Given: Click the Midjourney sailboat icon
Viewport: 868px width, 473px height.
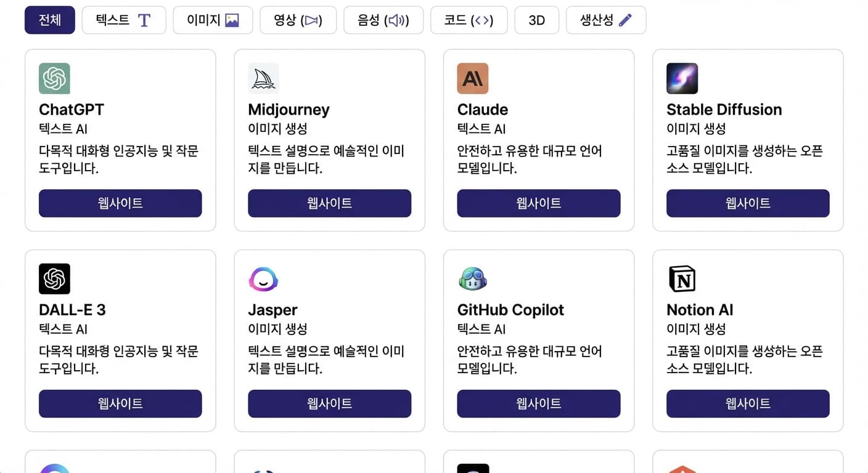Looking at the screenshot, I should 263,78.
